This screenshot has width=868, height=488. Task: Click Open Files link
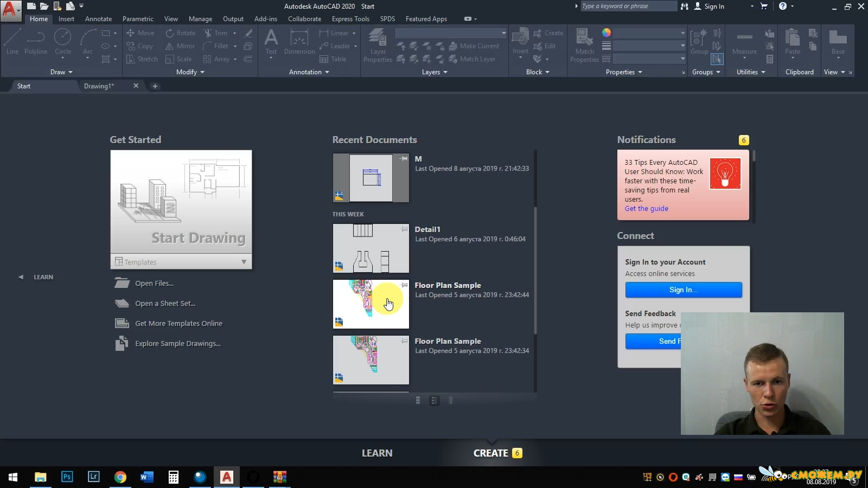(x=154, y=284)
